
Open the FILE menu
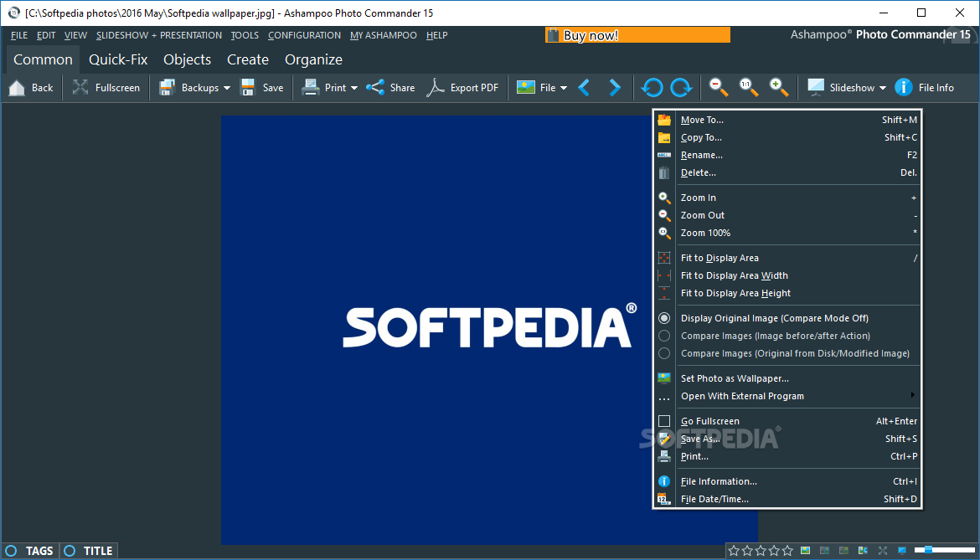(19, 36)
